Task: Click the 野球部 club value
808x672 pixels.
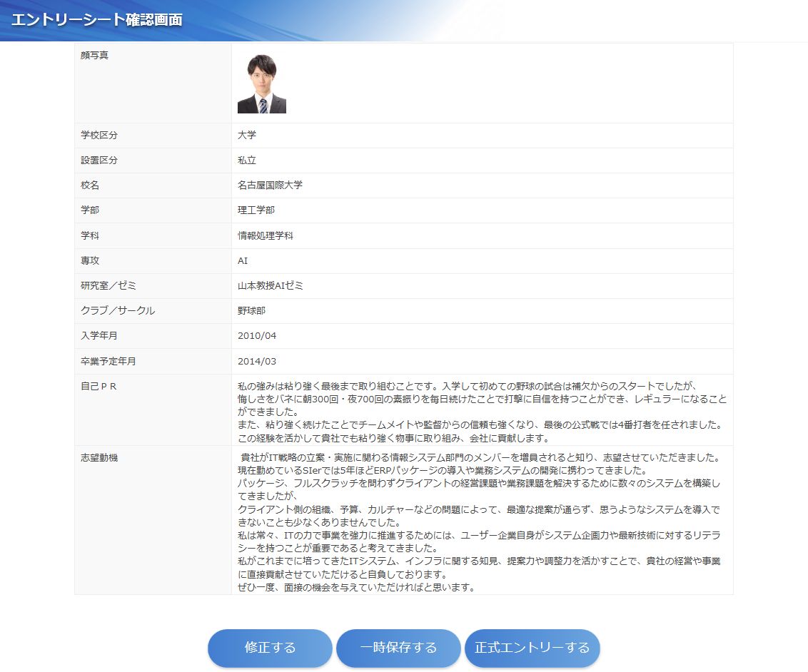Action: coord(251,311)
